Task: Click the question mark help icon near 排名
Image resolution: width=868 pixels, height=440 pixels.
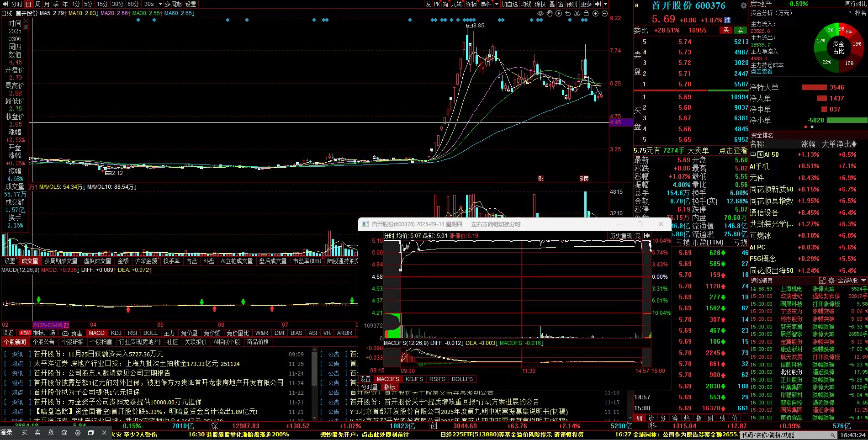Action: pyautogui.click(x=850, y=13)
